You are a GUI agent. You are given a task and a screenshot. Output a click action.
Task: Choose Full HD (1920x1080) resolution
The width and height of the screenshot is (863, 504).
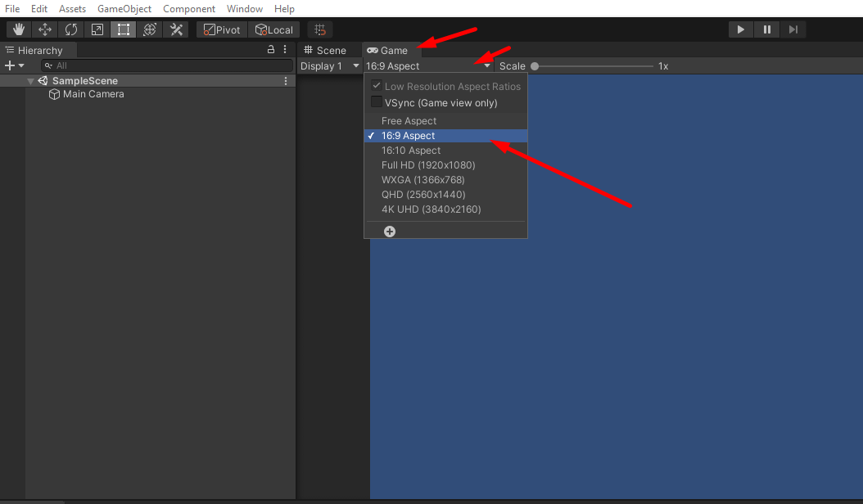point(445,165)
